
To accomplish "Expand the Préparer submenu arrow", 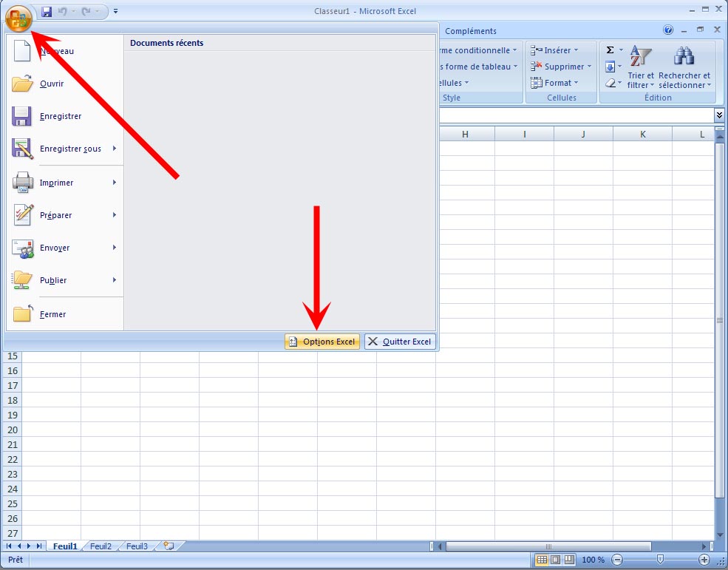I will tap(115, 215).
